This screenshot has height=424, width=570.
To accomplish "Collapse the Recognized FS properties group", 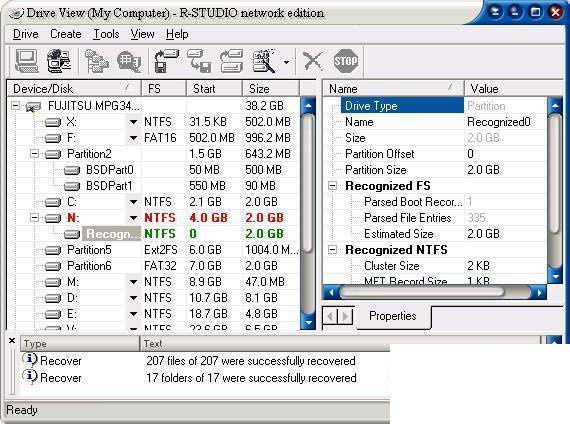I will coord(332,186).
